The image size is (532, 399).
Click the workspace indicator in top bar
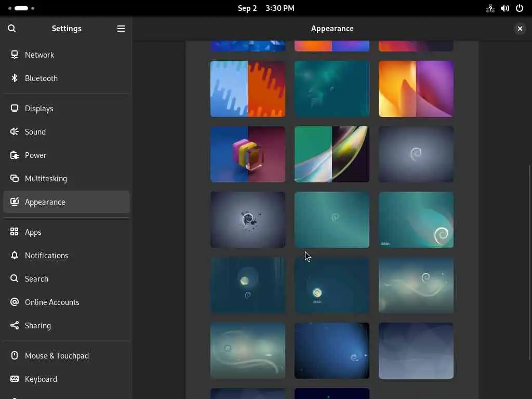click(21, 8)
